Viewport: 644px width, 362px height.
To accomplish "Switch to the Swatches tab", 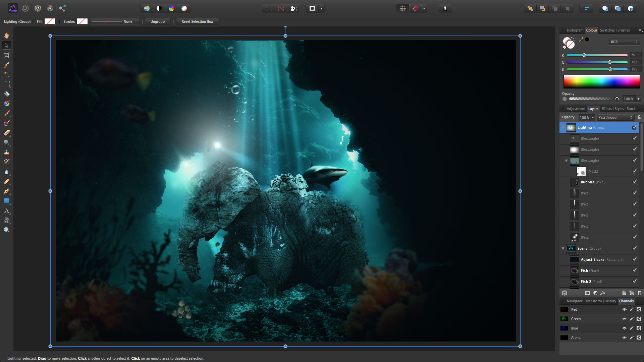I will coord(607,30).
